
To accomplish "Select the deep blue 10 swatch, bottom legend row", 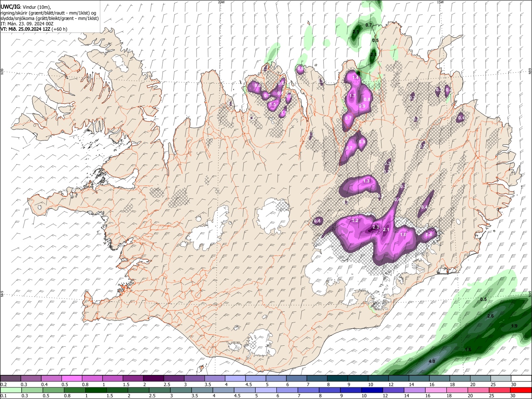I will click(x=372, y=390).
